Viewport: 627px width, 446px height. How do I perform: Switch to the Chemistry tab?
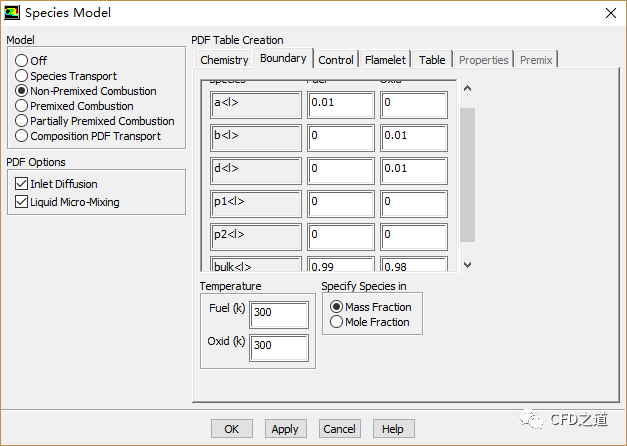tap(224, 60)
